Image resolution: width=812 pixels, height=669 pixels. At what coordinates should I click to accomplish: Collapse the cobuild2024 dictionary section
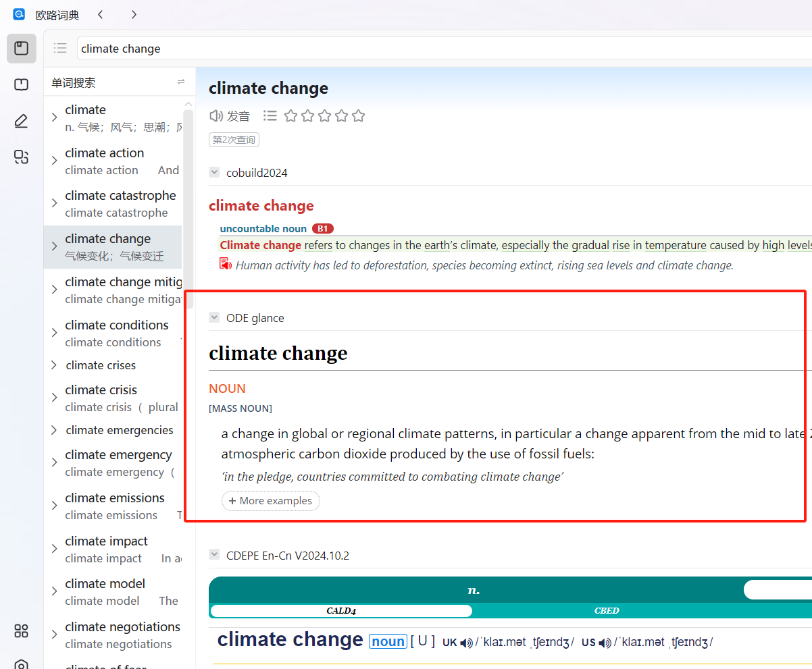(214, 172)
